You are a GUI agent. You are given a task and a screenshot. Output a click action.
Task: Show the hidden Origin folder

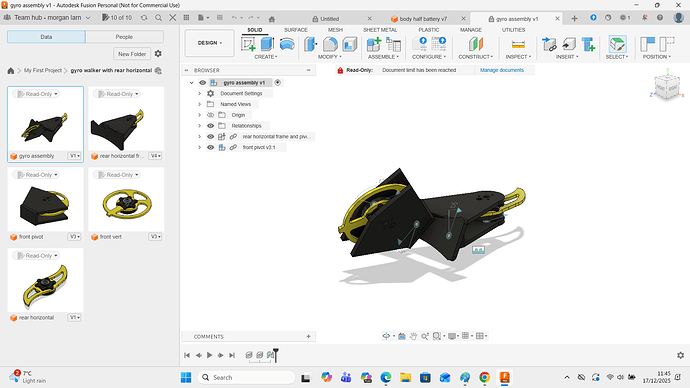210,115
